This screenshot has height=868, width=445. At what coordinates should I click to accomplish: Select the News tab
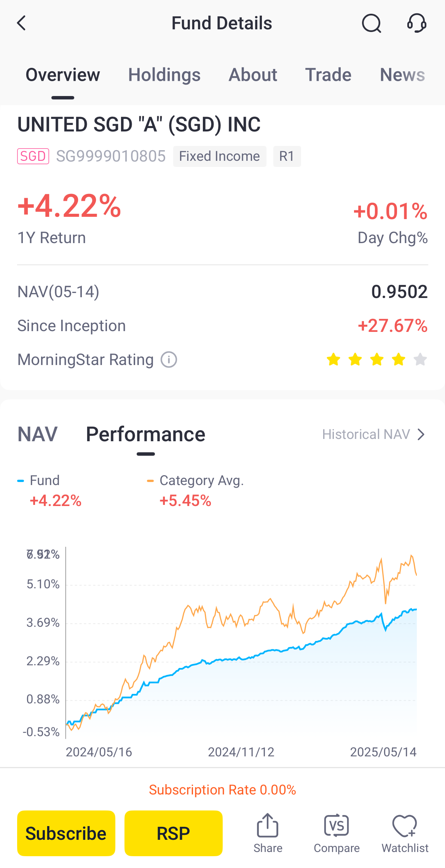[402, 75]
